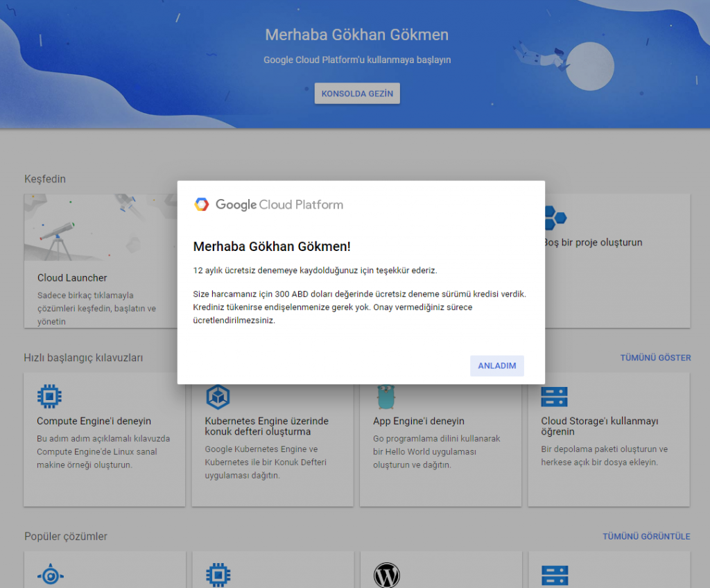Click the storage icon under Popüler çözümler
The height and width of the screenshot is (588, 710).
click(x=555, y=576)
